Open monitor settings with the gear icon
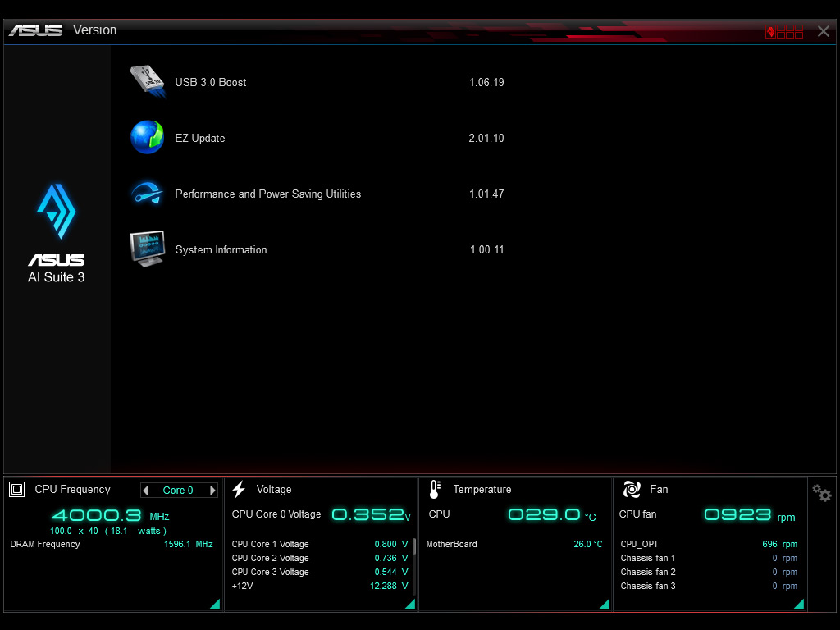Screen dimensions: 840x630 click(x=821, y=493)
